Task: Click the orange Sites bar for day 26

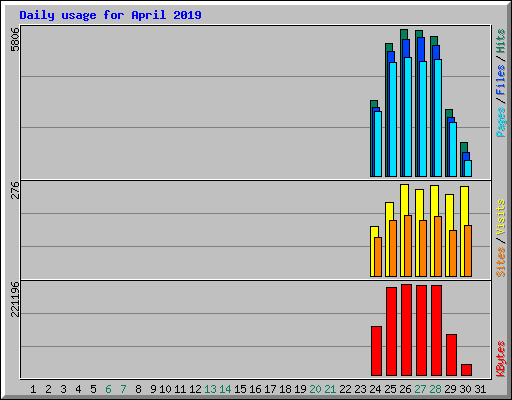Action: [408, 246]
